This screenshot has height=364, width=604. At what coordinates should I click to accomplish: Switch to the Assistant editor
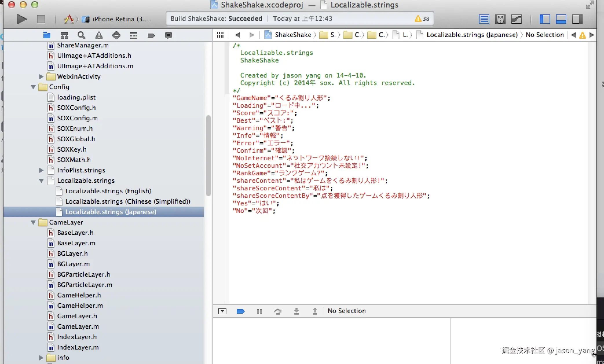(x=500, y=19)
